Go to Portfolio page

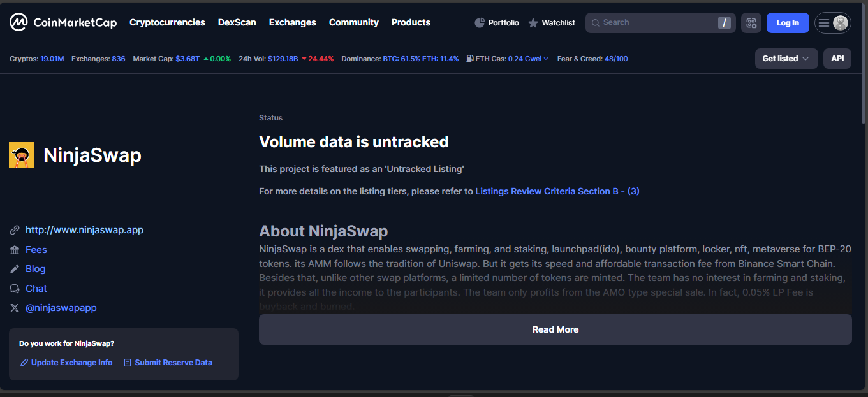tap(503, 23)
